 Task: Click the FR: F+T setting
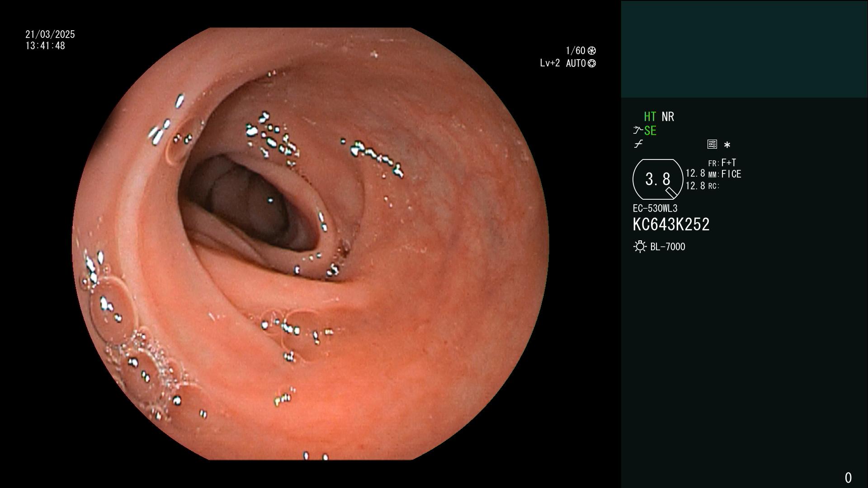(722, 163)
